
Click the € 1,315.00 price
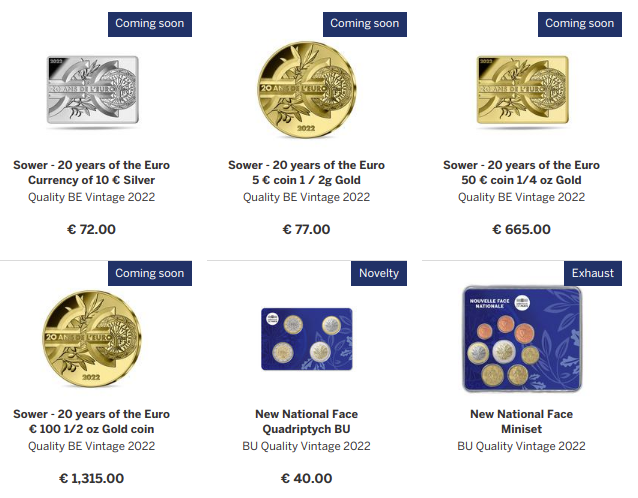(91, 478)
